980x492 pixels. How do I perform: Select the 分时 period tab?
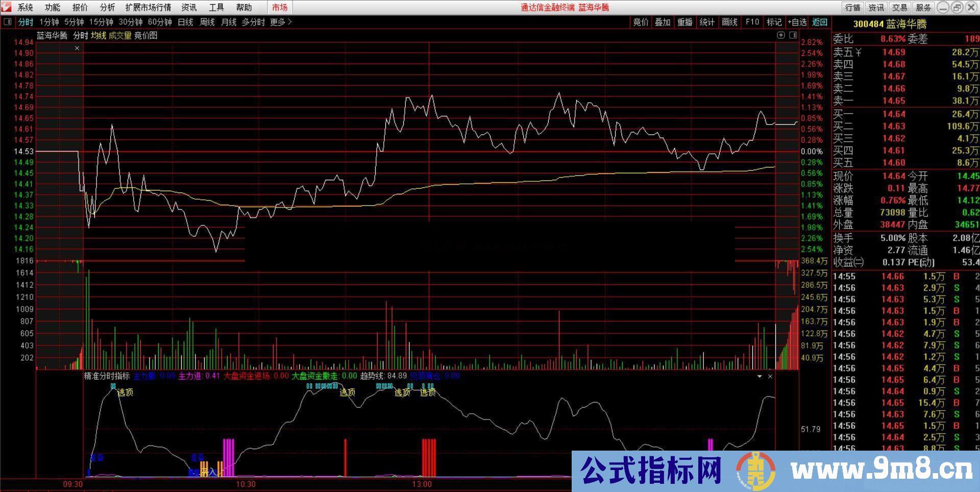(26, 22)
